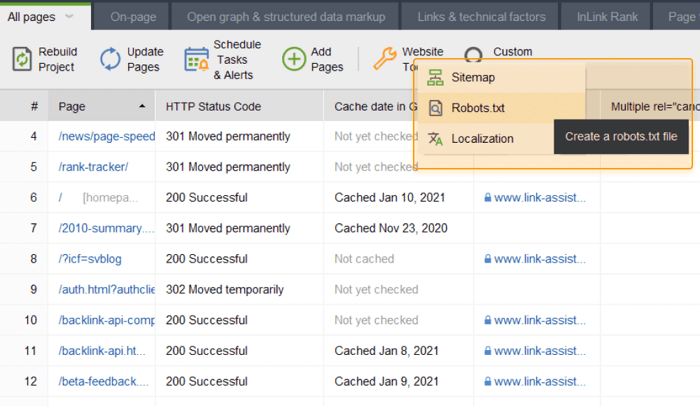Click the green Add Pages plus icon
This screenshot has height=406, width=700.
[x=293, y=60]
